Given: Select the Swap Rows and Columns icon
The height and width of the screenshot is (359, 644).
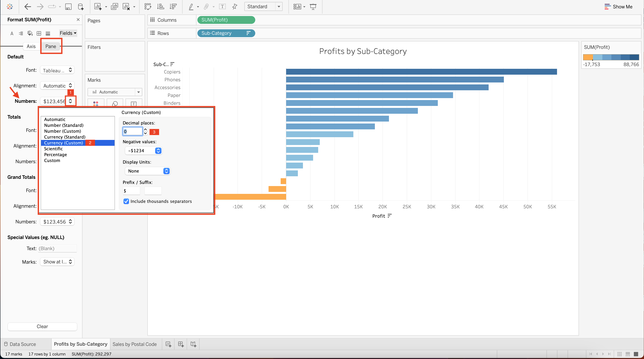Looking at the screenshot, I should [x=148, y=7].
